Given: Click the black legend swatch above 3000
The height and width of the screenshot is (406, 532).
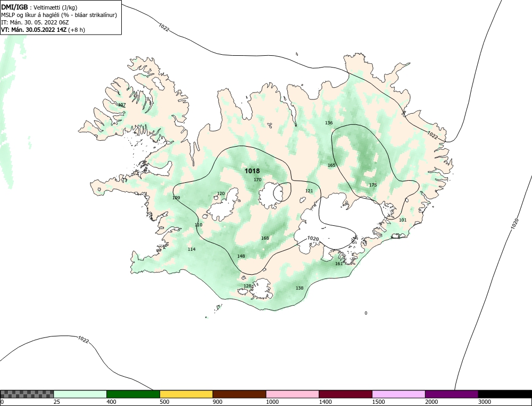Looking at the screenshot, I should (x=505, y=394).
